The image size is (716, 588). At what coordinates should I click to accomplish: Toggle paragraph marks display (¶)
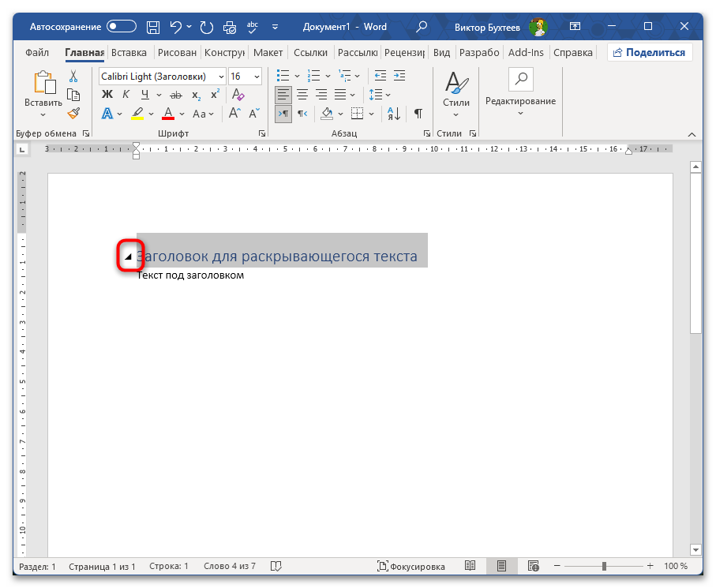click(418, 114)
